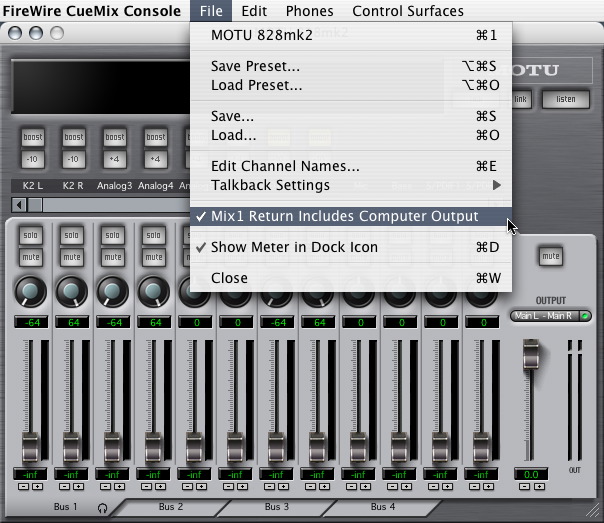The image size is (604, 523).
Task: Toggle Show Meter in Dock Icon
Action: pos(351,247)
